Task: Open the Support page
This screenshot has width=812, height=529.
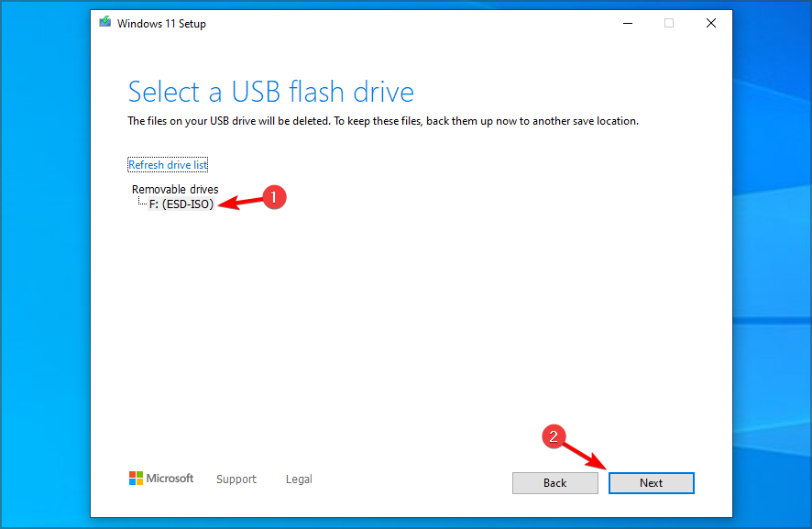Action: tap(236, 479)
